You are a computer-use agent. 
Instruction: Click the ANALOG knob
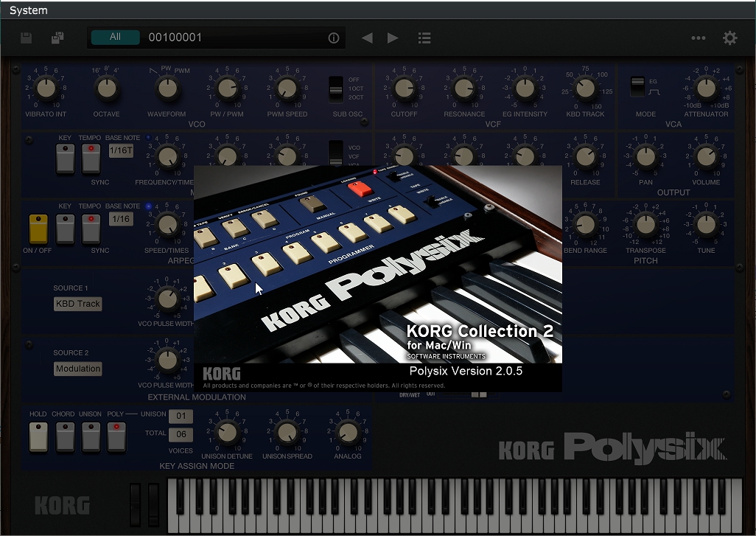(x=348, y=432)
